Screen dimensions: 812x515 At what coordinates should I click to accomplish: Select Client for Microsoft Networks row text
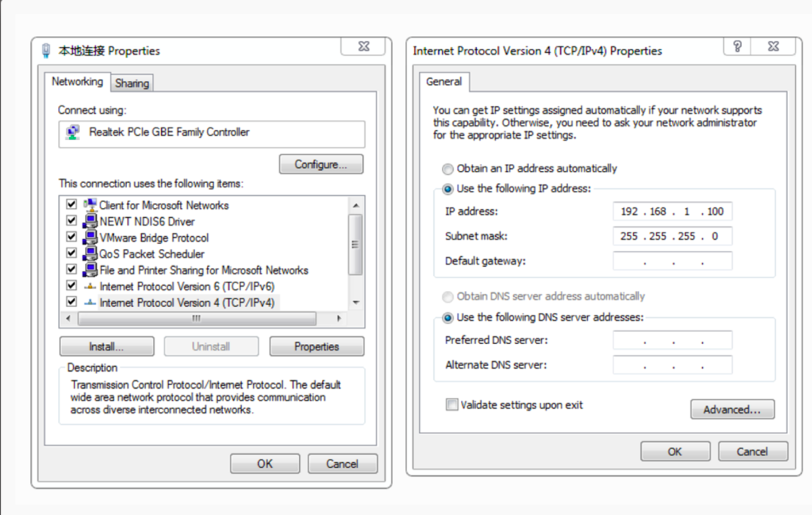[164, 205]
